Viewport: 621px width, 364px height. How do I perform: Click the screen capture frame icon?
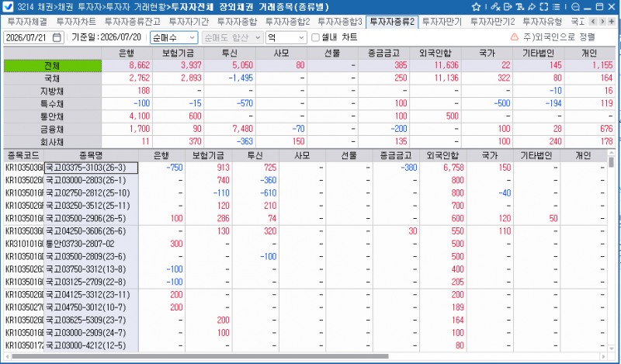click(x=544, y=7)
